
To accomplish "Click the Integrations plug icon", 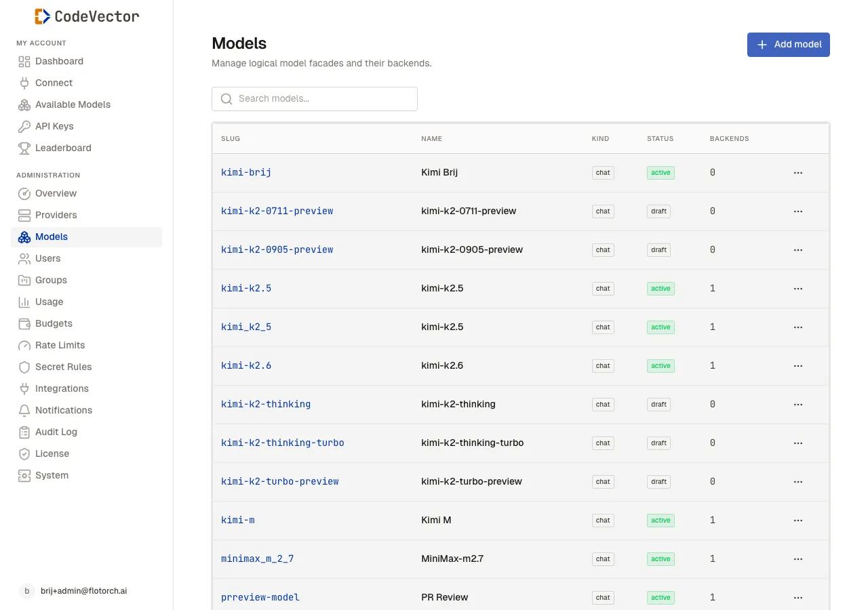I will [x=24, y=388].
